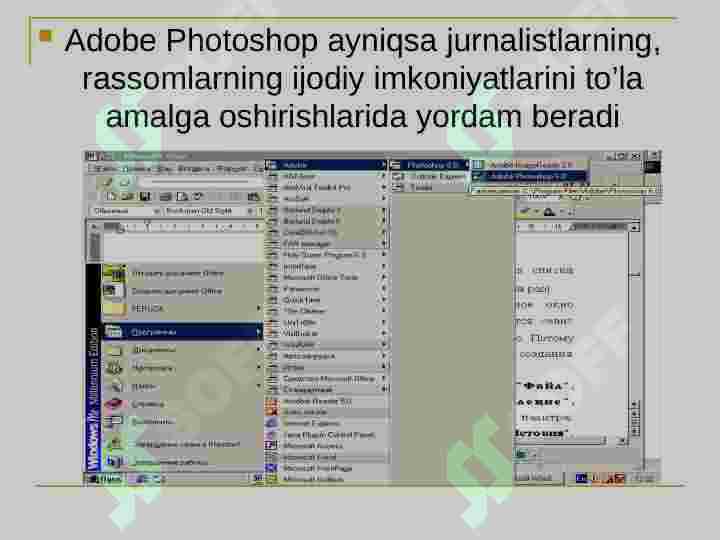Image resolution: width=720 pixels, height=540 pixels.
Task: Launch Microsoft Access from Programs list
Action: pyautogui.click(x=327, y=445)
